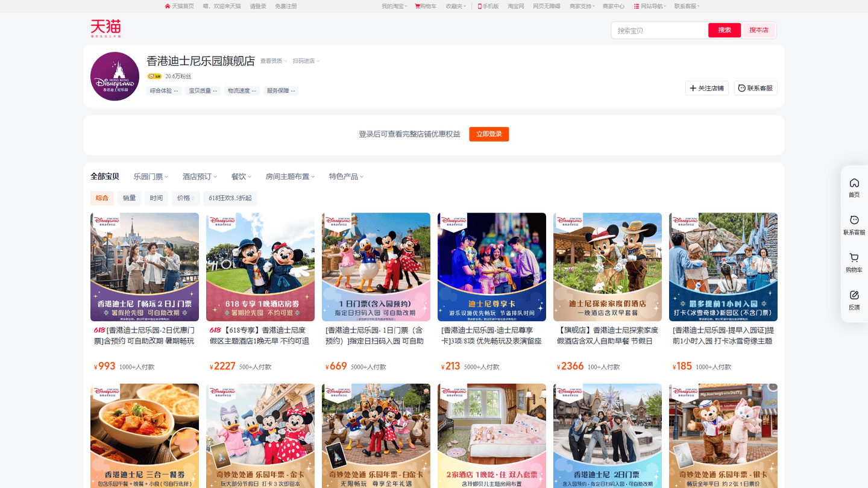Viewport: 868px width, 488px height.
Task: Expand 我的淘宝 dropdown
Action: (x=394, y=6)
